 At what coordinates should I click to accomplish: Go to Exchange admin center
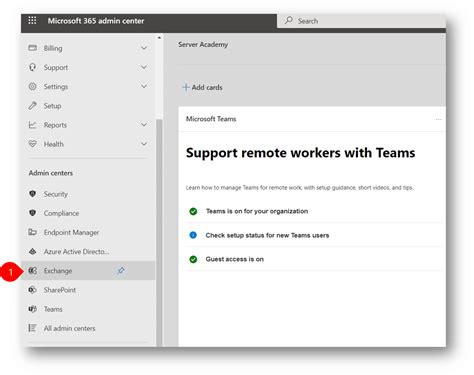[89, 270]
